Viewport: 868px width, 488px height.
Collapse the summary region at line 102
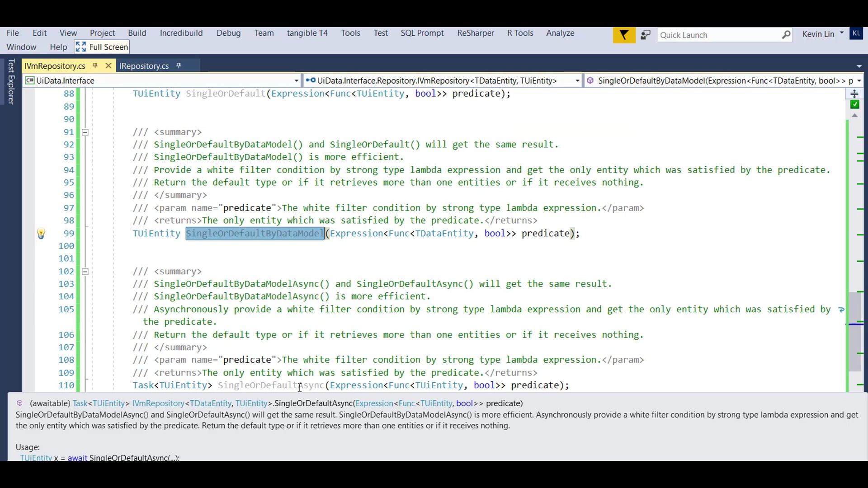click(85, 272)
